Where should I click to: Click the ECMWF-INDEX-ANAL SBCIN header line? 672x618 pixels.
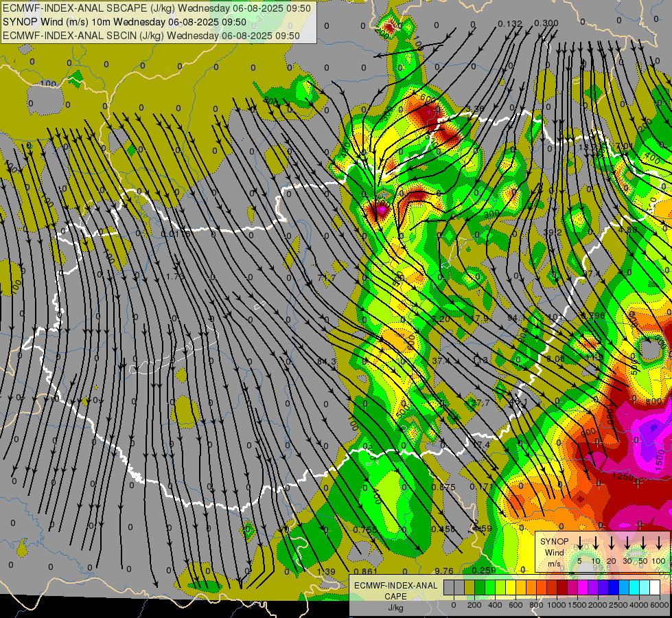(151, 36)
